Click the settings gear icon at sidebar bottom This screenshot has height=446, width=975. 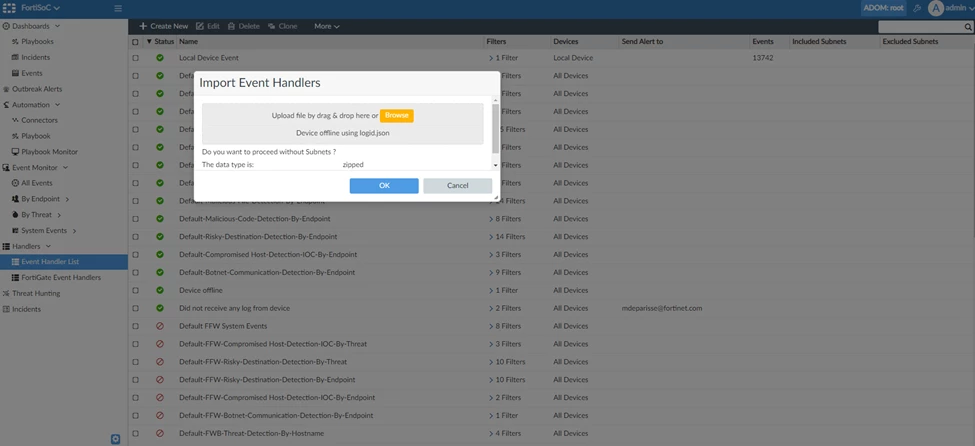[115, 439]
